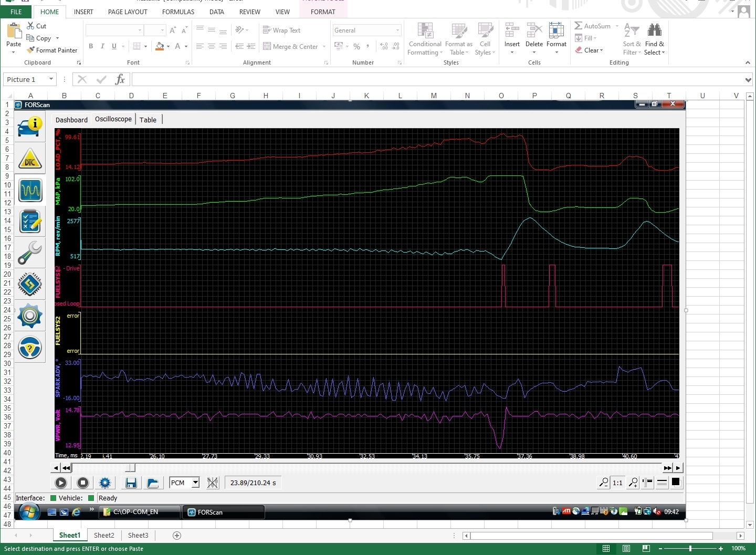Screen dimensions: 756x555
Task: Click inside the formula bar input
Action: 436,79
